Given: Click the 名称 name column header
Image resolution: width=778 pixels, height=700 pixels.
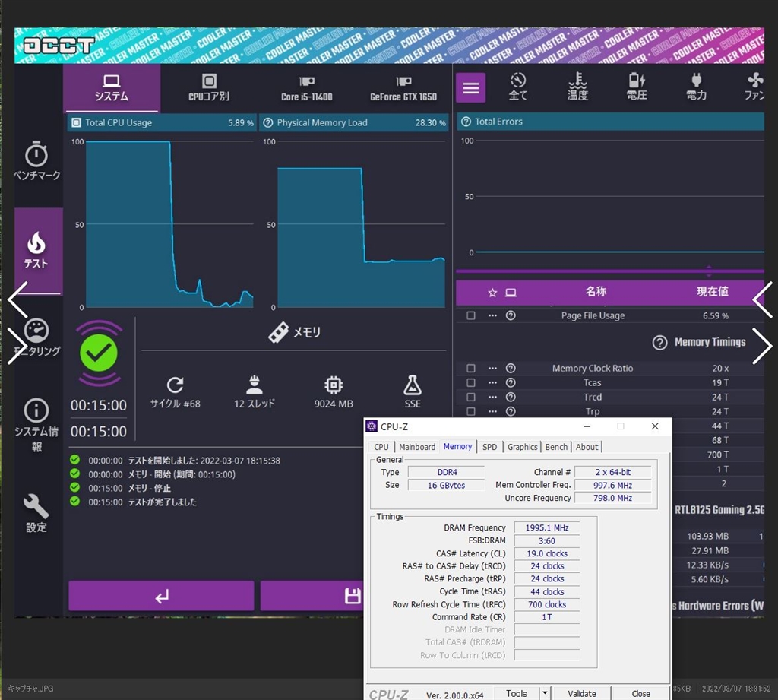Looking at the screenshot, I should [596, 292].
